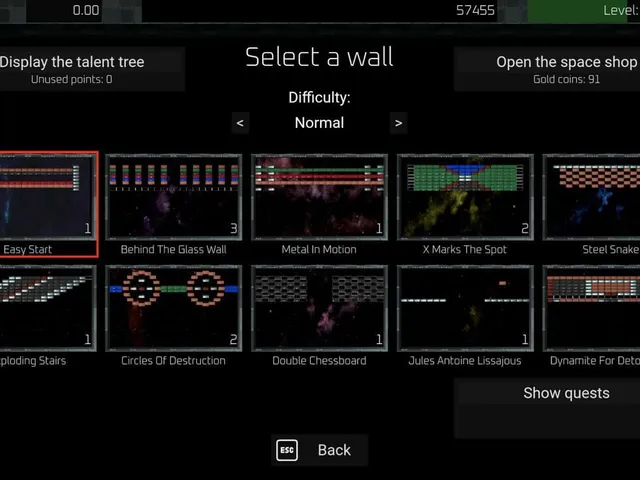Image resolution: width=640 pixels, height=480 pixels.
Task: Click the Normal difficulty label
Action: [x=319, y=123]
